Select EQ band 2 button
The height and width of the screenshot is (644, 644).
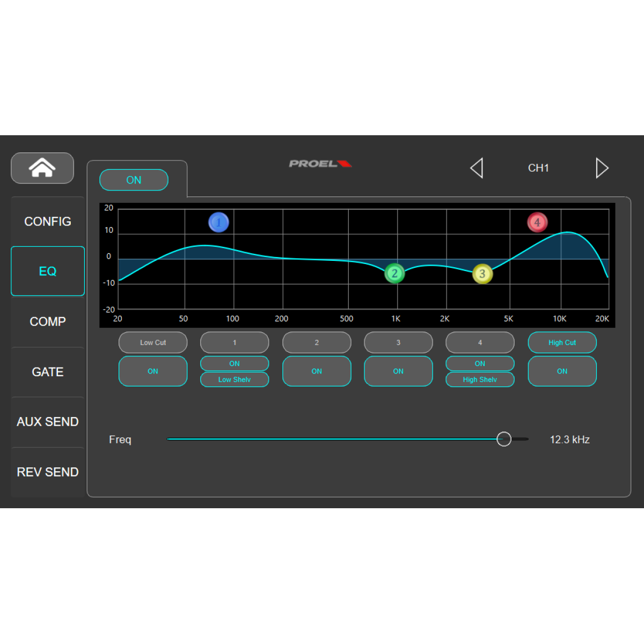tap(317, 342)
